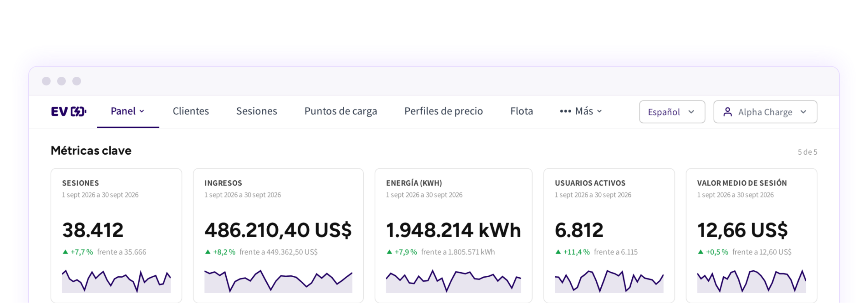The image size is (868, 303).
Task: Click "frente a 6.115" comparison text
Action: coord(616,252)
